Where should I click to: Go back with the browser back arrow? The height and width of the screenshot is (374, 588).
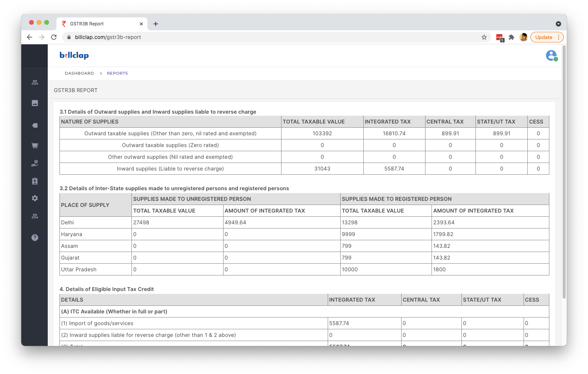(x=30, y=37)
